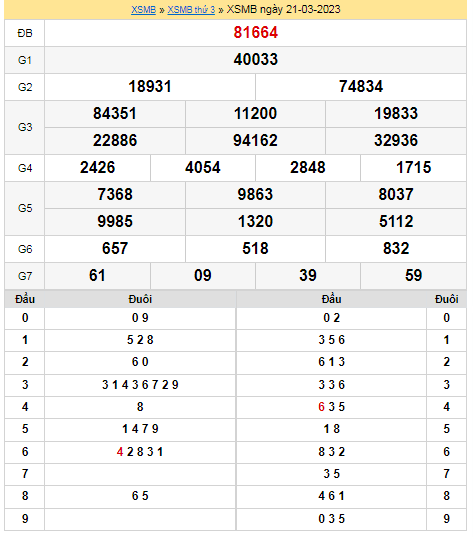Click head digits 0 2
Viewport: 473px width, 537px height.
coord(332,318)
